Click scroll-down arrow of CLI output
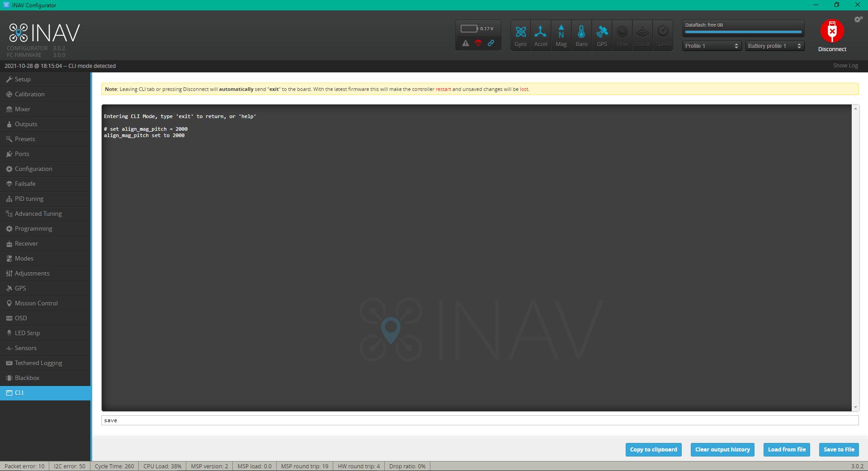868x471 pixels. (x=855, y=408)
